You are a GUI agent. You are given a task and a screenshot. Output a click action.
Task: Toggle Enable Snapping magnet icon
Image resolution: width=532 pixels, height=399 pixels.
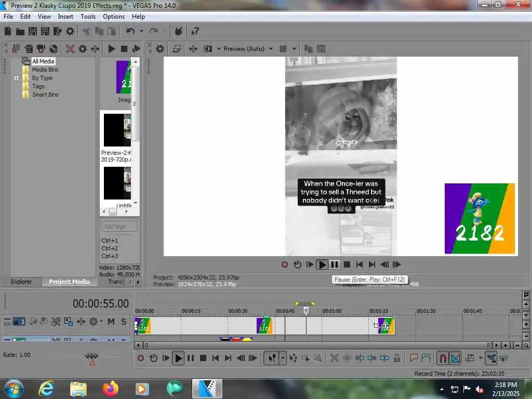click(x=443, y=358)
